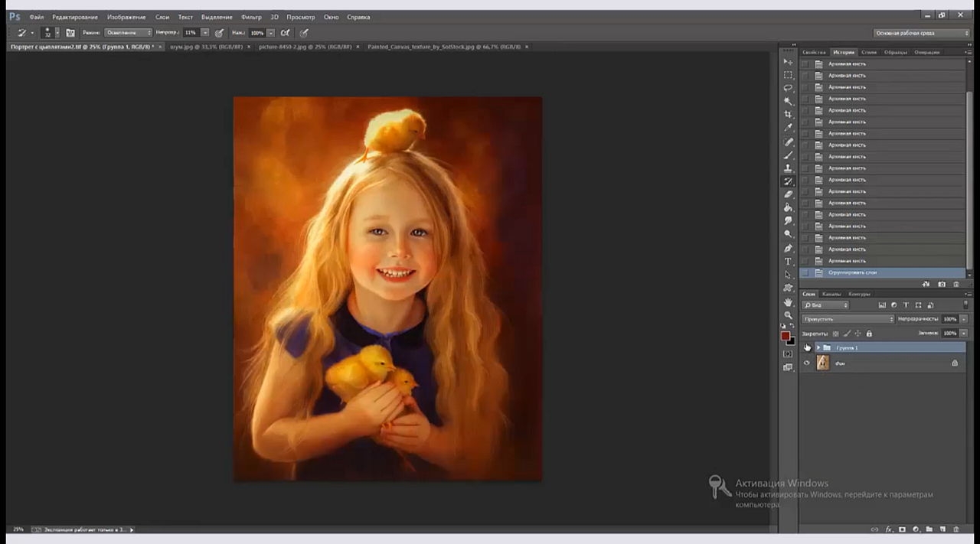Select the Clone Stamp tool
980x544 pixels.
(788, 168)
